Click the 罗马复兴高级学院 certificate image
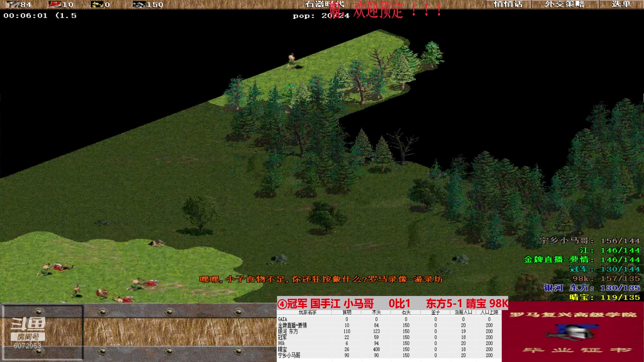 click(x=573, y=331)
